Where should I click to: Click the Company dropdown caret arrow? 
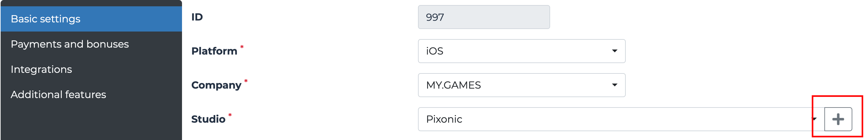(x=614, y=85)
